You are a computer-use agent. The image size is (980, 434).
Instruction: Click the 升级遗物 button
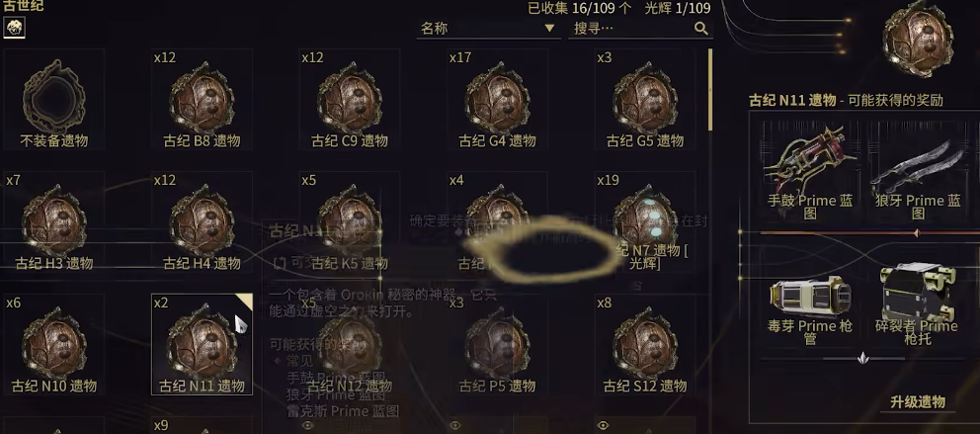tap(917, 402)
